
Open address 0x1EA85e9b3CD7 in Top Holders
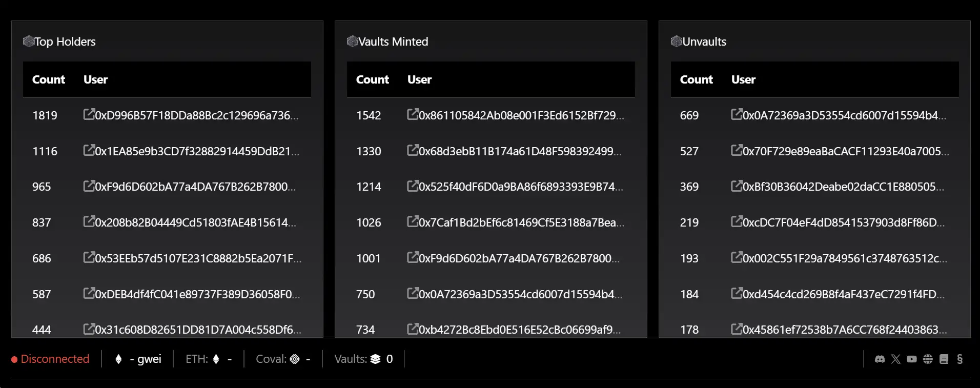196,151
